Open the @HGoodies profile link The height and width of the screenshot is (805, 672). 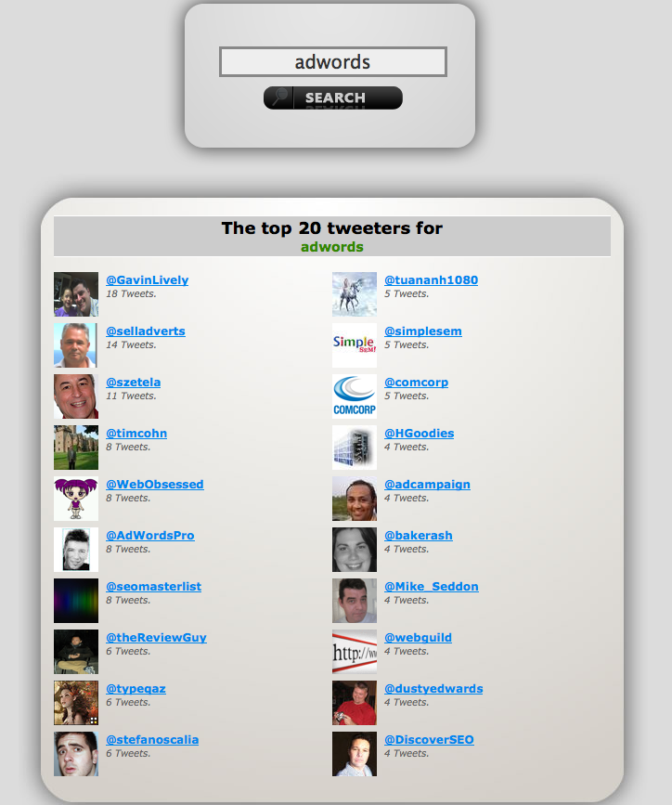(x=419, y=434)
